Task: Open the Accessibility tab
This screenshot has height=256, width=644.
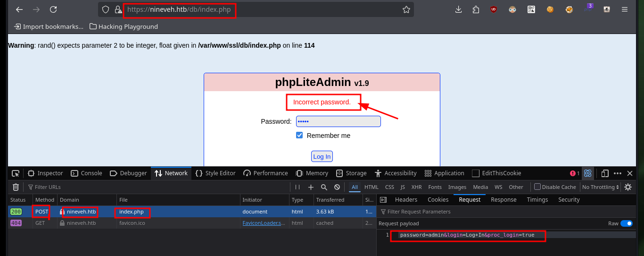Action: click(x=396, y=173)
